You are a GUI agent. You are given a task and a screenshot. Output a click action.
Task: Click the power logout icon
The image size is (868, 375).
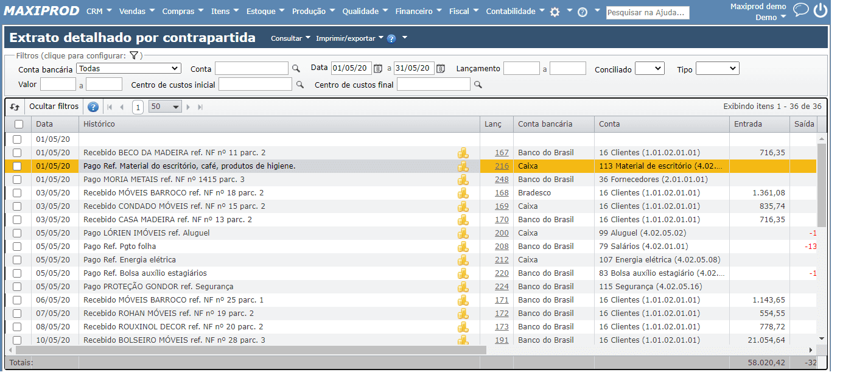click(821, 10)
